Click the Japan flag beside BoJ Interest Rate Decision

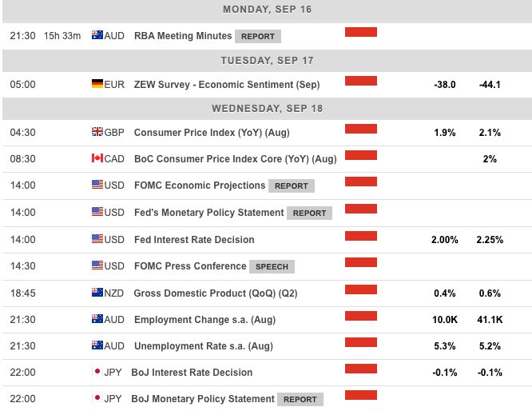tap(97, 373)
